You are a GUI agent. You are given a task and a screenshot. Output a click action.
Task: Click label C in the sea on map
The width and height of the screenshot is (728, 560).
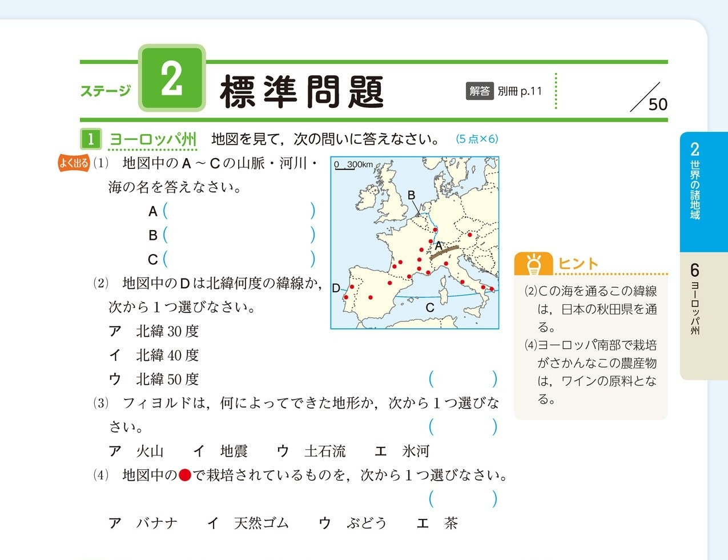point(430,308)
